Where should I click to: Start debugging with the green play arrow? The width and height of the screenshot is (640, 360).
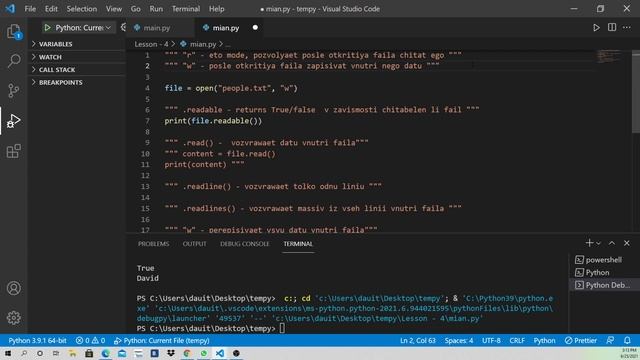[x=47, y=28]
